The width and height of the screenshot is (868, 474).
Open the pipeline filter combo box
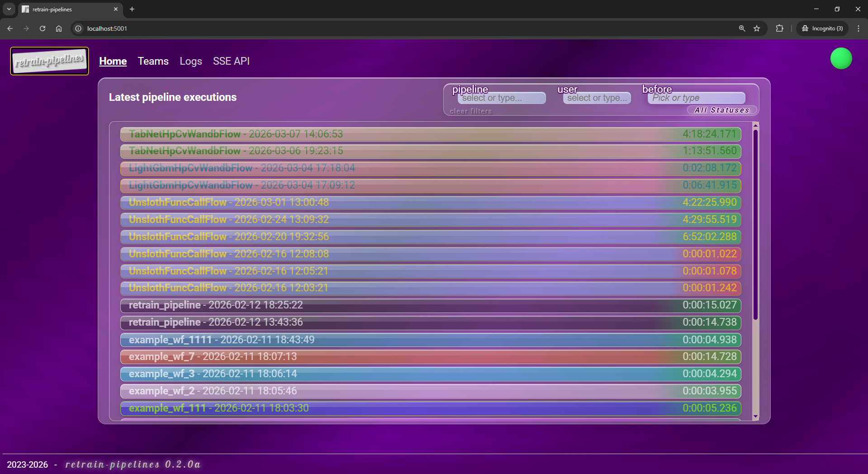point(502,98)
